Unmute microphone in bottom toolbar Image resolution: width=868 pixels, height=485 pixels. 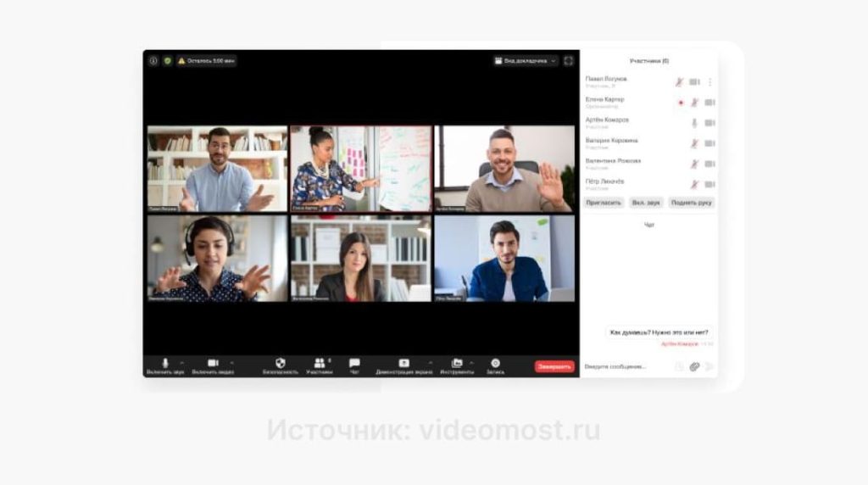pyautogui.click(x=165, y=366)
